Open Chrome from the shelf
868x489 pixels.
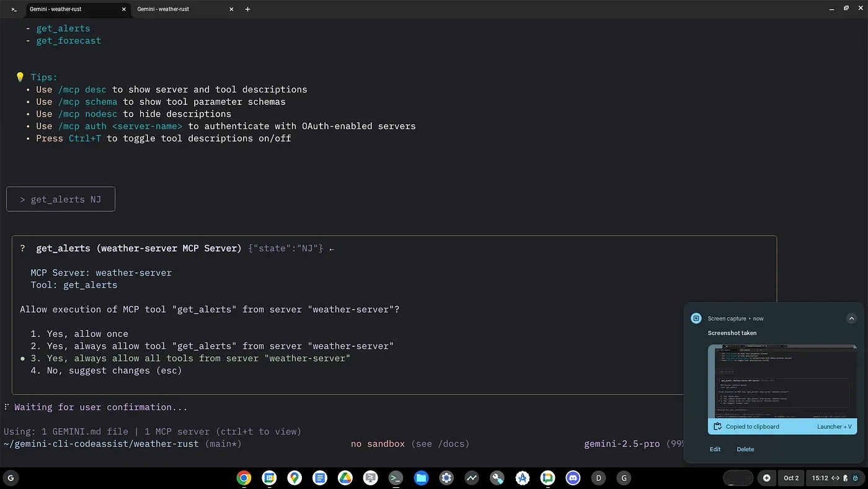(x=244, y=478)
